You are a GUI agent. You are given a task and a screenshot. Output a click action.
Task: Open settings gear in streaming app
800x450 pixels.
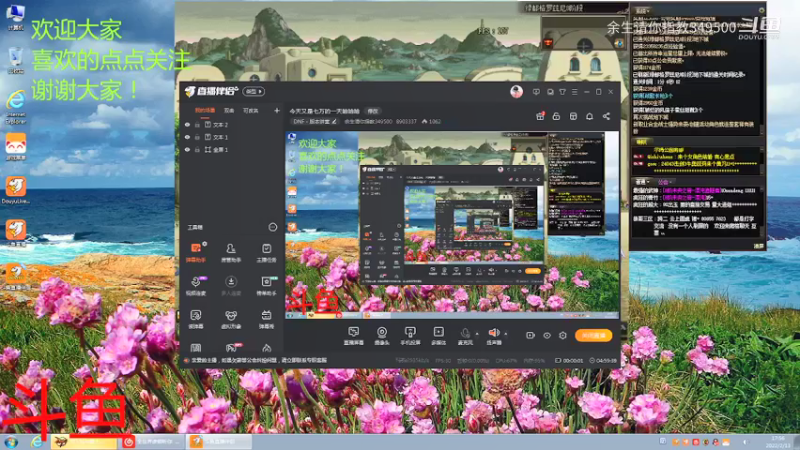click(563, 335)
